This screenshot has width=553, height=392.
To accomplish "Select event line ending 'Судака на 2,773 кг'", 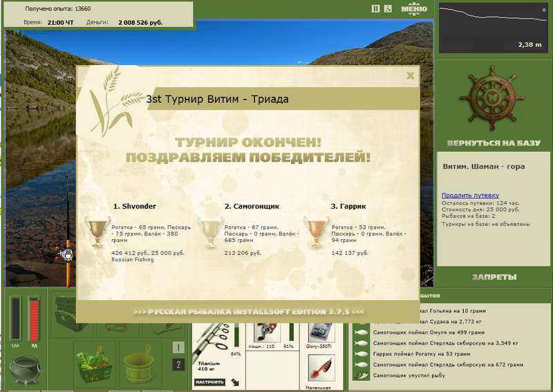I will coord(451,321).
